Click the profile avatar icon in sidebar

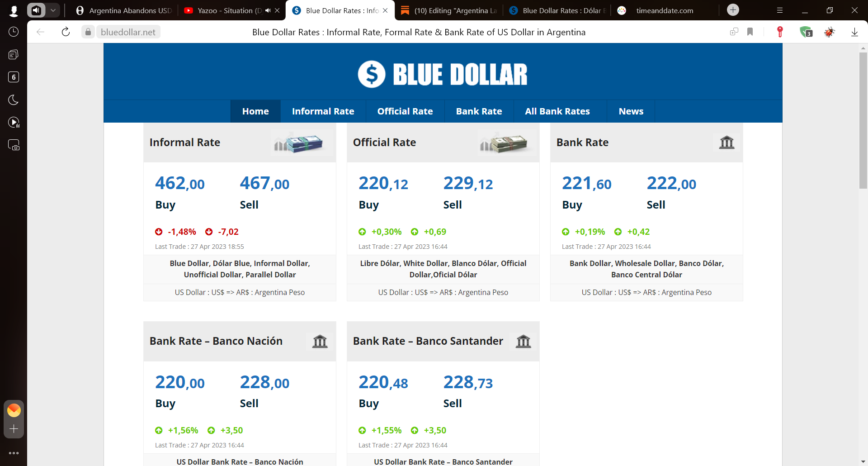tap(14, 10)
